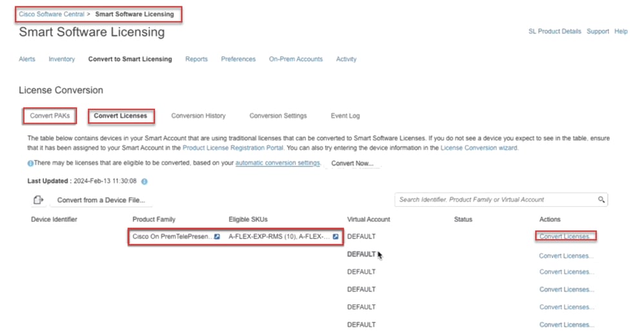
Task: Click info icon beside Last Updated timestamp
Action: point(145,181)
